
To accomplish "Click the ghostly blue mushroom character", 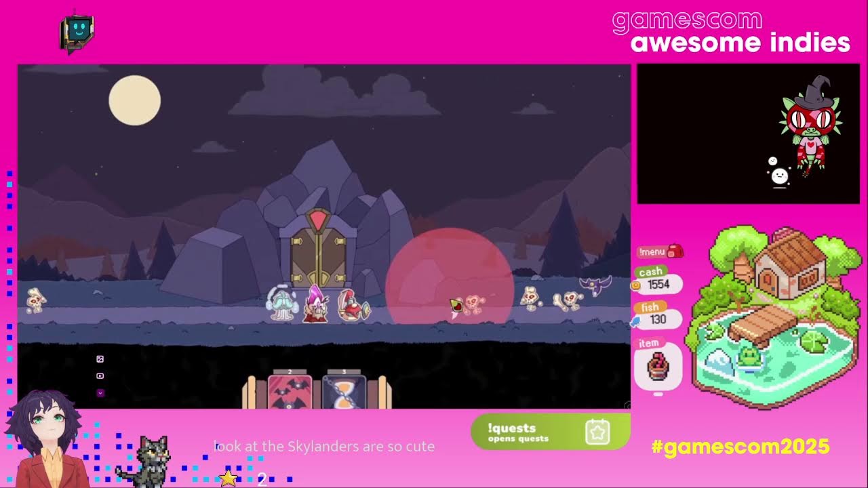I will click(x=282, y=303).
